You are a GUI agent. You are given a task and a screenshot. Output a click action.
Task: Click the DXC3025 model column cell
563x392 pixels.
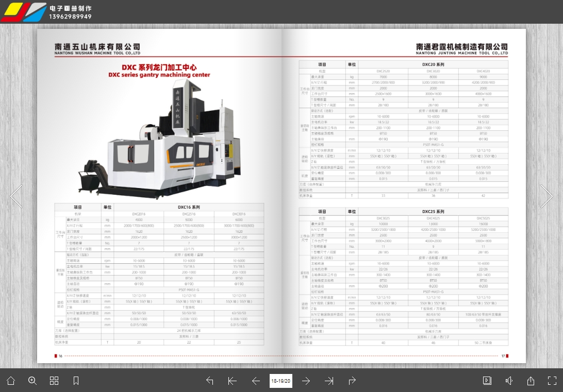(x=383, y=218)
